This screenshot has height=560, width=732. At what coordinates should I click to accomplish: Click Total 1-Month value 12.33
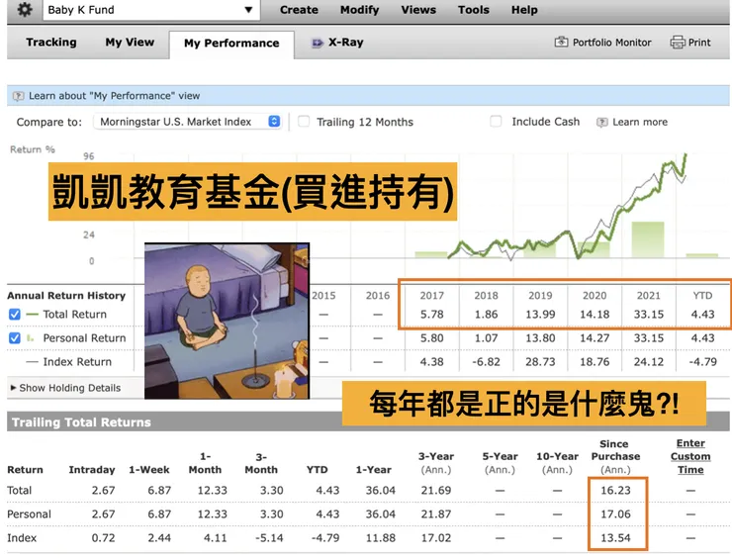coord(212,491)
